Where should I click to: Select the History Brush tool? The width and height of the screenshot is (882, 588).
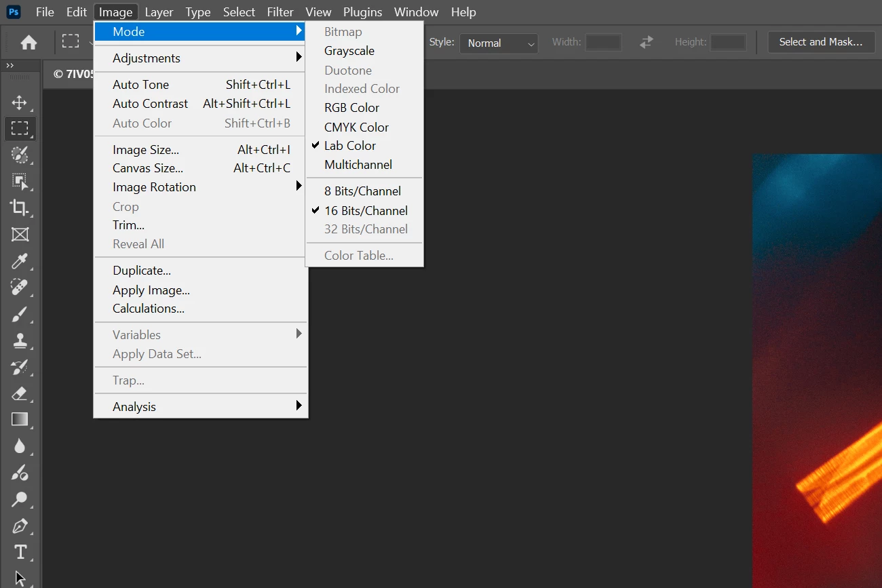click(x=20, y=367)
